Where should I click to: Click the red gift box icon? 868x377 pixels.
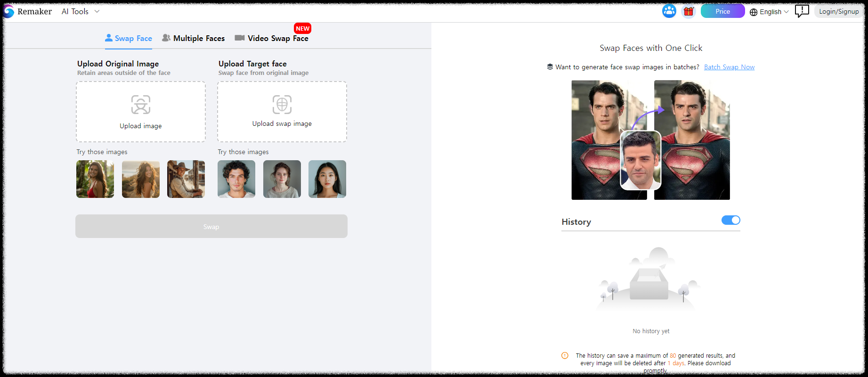coord(689,11)
